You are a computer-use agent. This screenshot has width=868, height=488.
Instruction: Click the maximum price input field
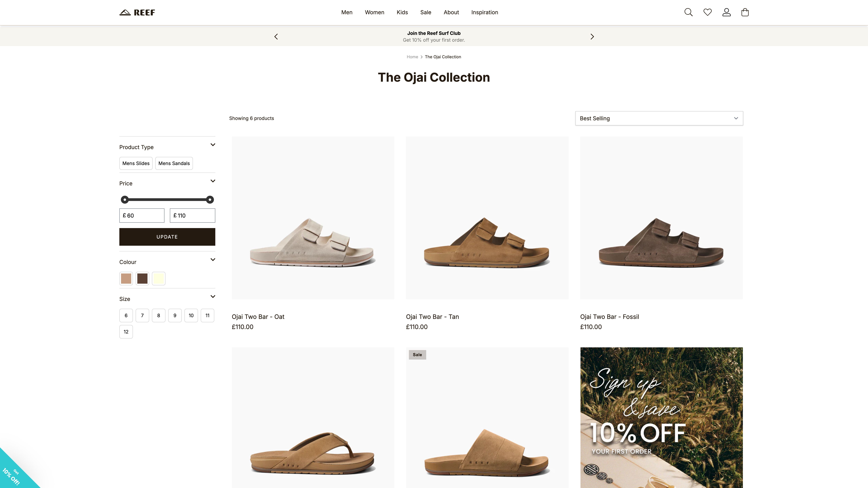coord(192,215)
